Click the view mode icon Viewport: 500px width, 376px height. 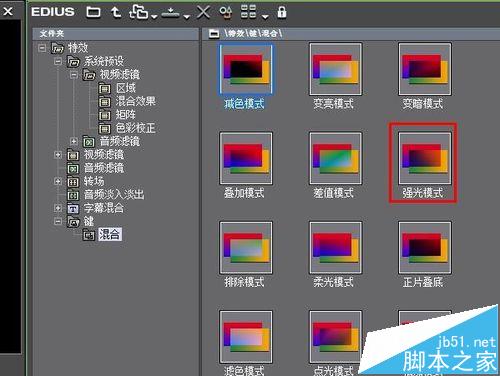click(x=249, y=12)
